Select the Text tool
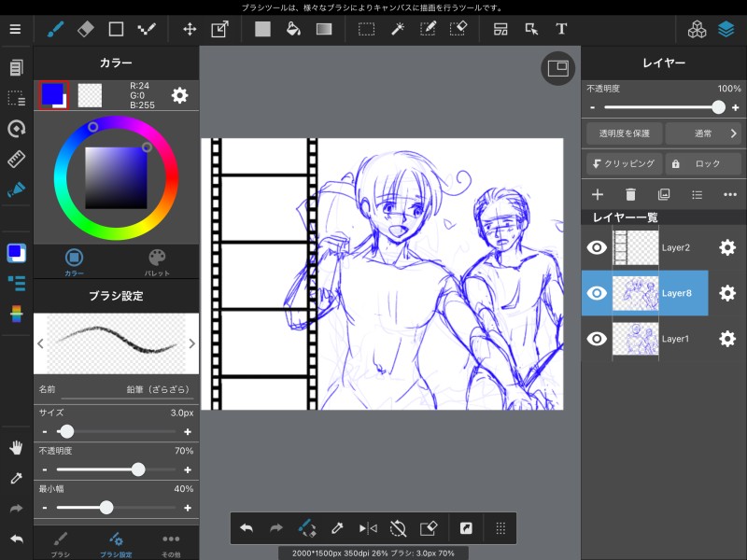The height and width of the screenshot is (560, 747). point(561,29)
